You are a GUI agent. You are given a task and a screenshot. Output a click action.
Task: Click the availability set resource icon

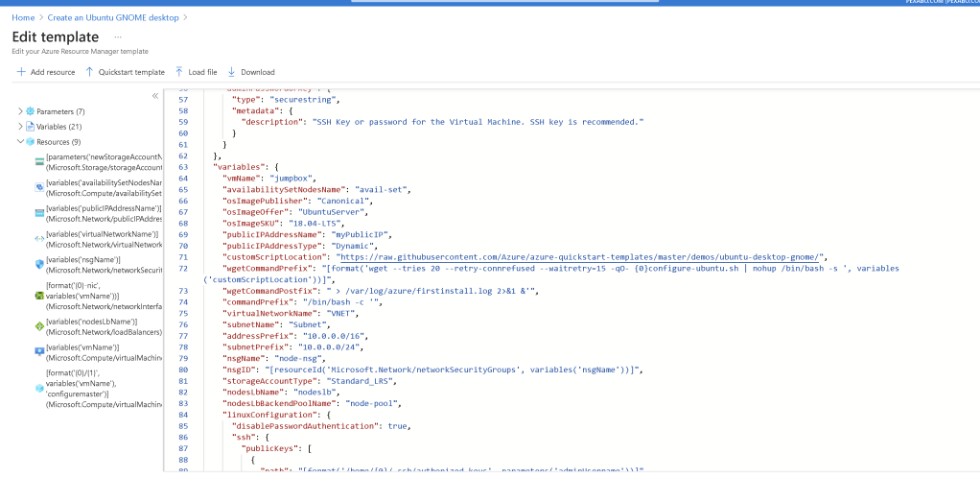(x=39, y=187)
